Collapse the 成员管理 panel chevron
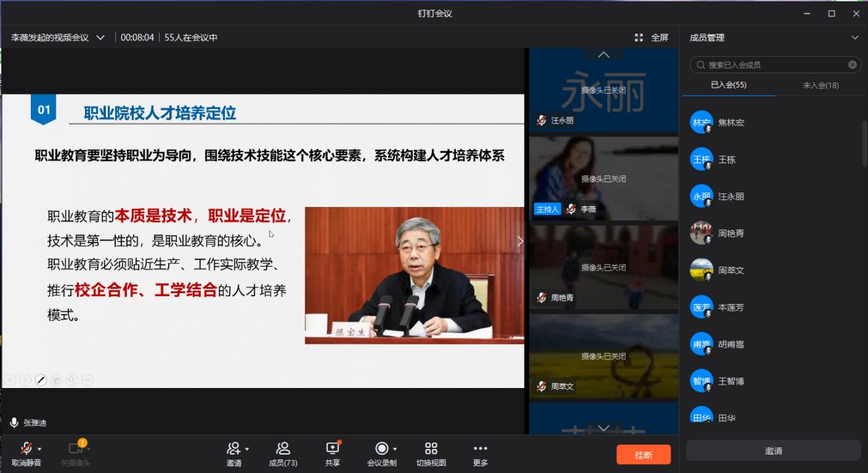Screen dimensions: 868x473 [x=854, y=38]
